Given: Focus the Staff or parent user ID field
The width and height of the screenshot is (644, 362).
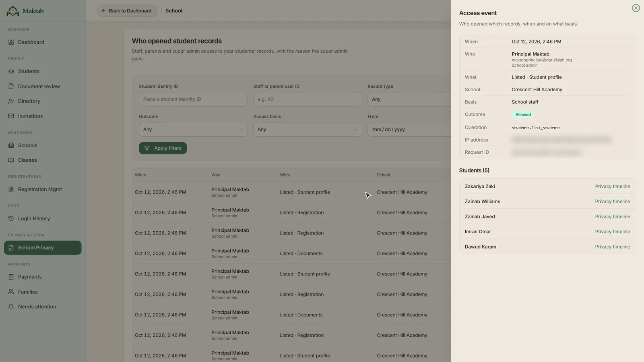Looking at the screenshot, I should pyautogui.click(x=308, y=99).
